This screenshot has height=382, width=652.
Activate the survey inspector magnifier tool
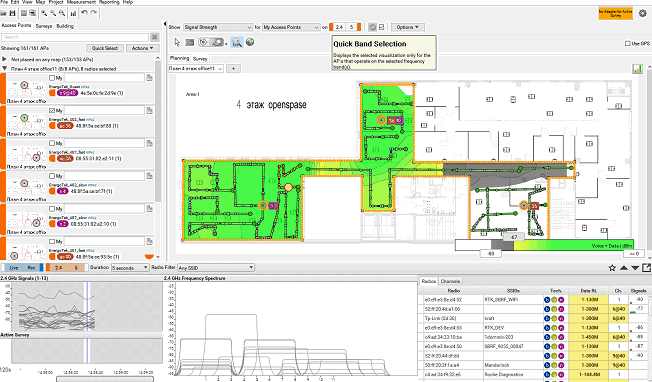click(x=237, y=42)
